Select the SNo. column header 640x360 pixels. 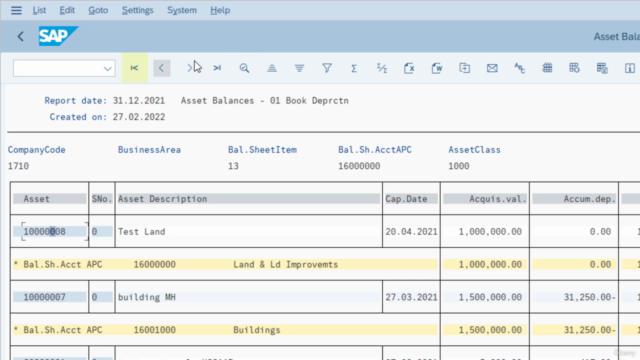click(x=102, y=199)
